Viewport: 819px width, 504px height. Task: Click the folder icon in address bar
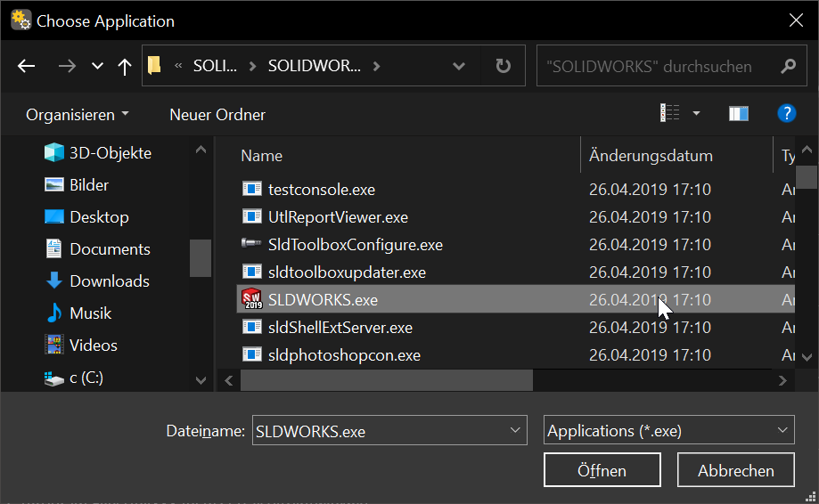tap(154, 66)
